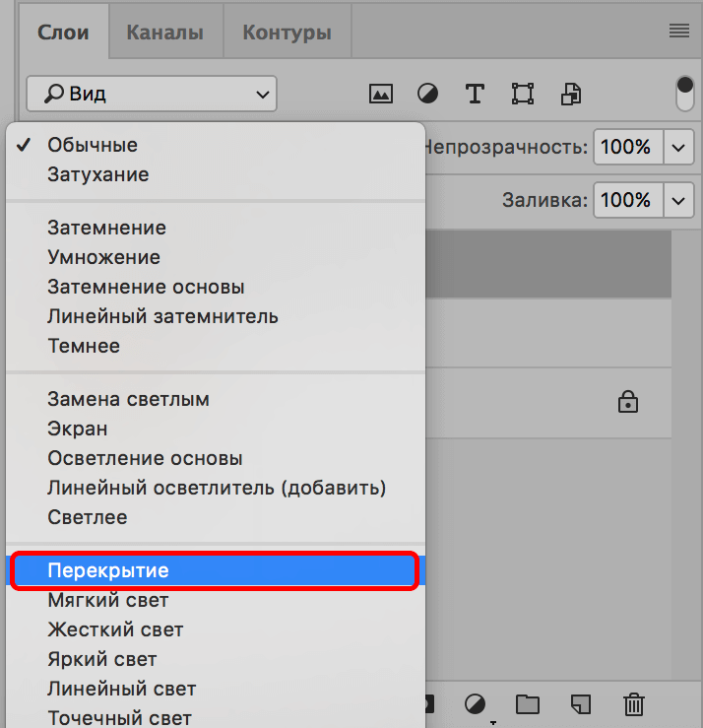Click the new adjustment layer icon at bottom
Viewport: 703px width, 728px height.
(x=476, y=703)
